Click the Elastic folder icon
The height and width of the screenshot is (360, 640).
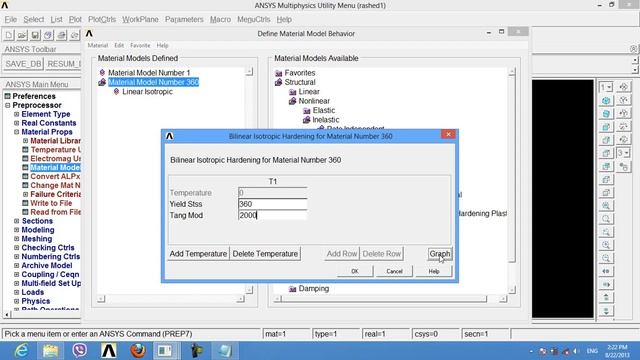(x=307, y=111)
